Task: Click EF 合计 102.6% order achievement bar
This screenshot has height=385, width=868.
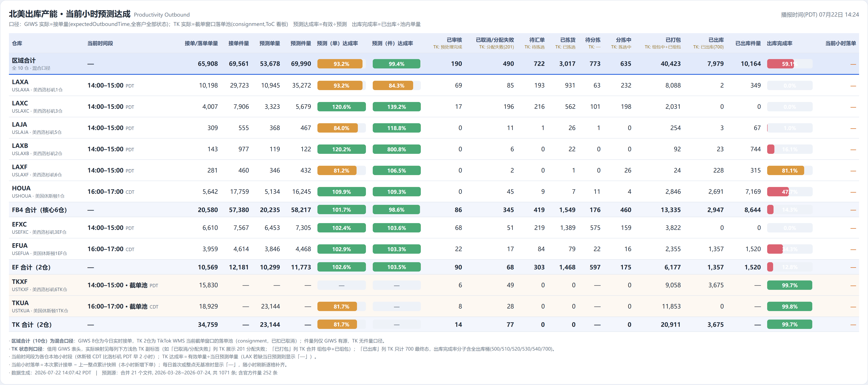Action: tap(341, 267)
